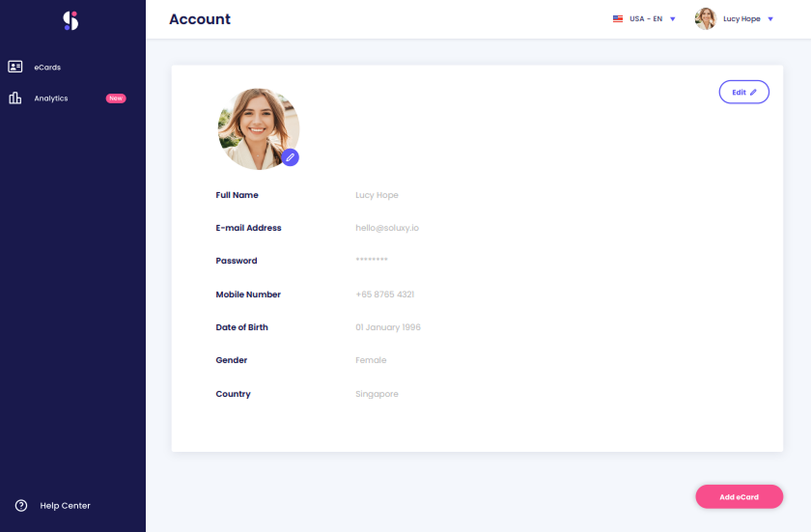Click the Edit button
Viewport: 811px width, 532px height.
point(743,92)
